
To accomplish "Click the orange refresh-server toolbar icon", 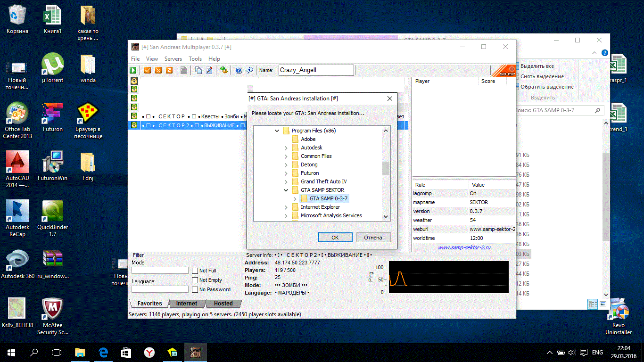I will point(169,70).
